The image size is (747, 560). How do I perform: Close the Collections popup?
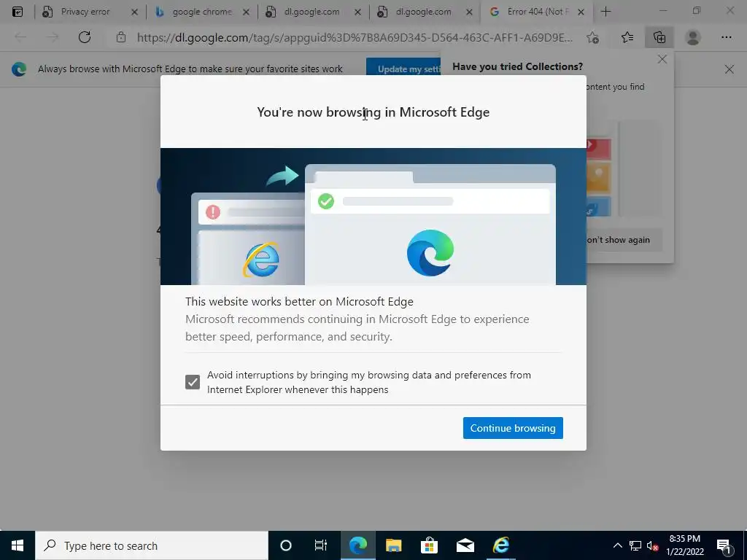click(x=662, y=59)
